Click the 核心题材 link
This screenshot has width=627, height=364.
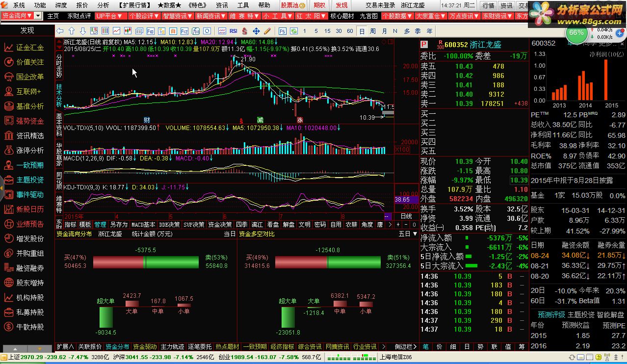coord(342,16)
